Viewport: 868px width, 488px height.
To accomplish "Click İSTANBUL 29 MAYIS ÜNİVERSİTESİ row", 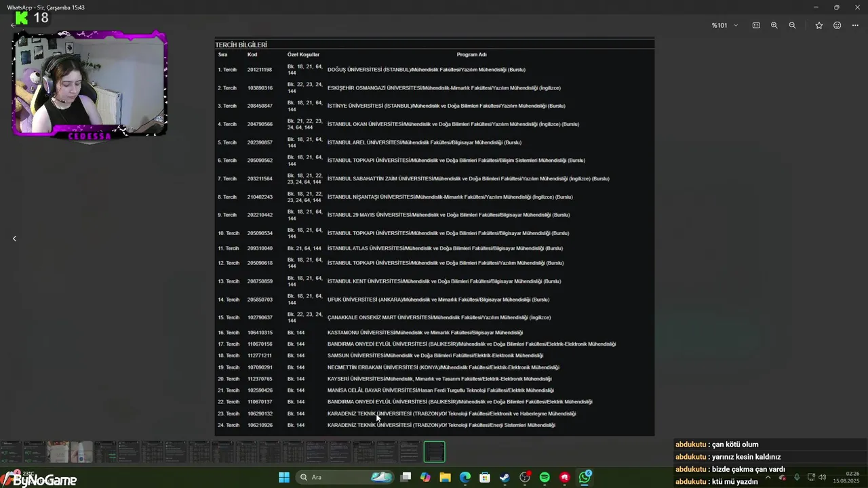I will click(x=448, y=215).
